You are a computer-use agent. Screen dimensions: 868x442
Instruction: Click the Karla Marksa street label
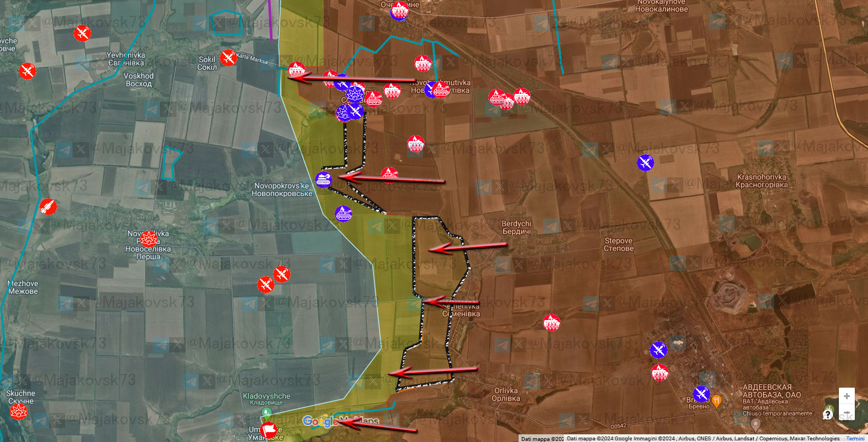click(x=252, y=58)
